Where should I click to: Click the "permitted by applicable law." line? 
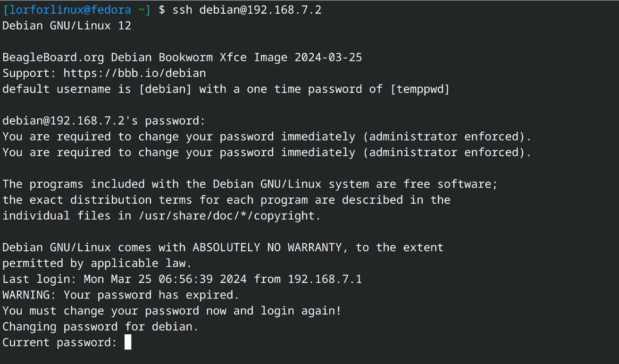(x=97, y=263)
